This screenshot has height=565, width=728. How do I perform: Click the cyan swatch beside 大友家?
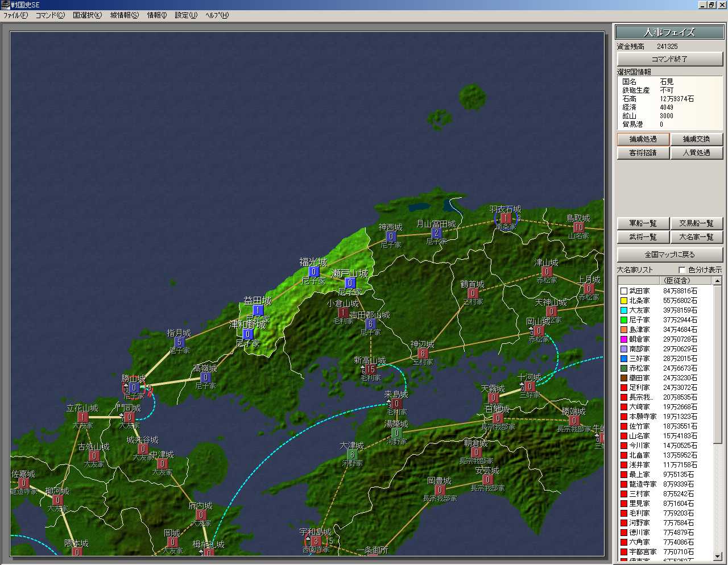624,310
